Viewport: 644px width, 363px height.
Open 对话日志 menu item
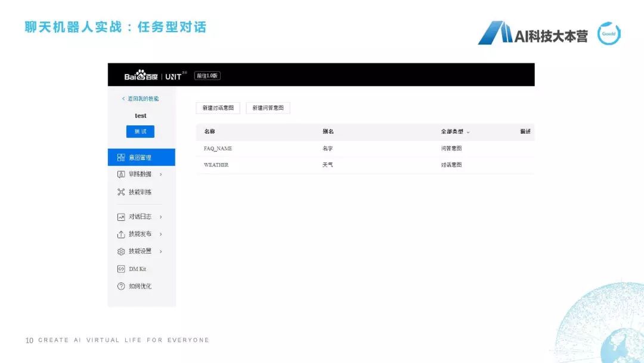tap(141, 217)
